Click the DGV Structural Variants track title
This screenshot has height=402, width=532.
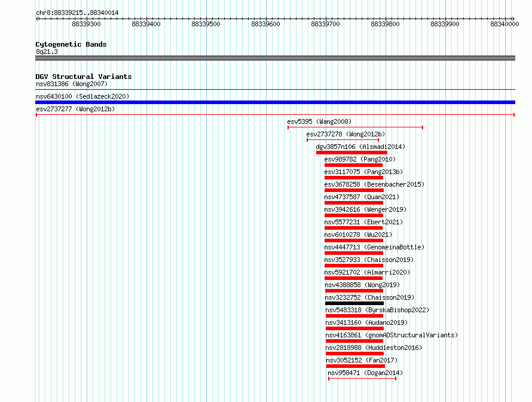[x=84, y=77]
